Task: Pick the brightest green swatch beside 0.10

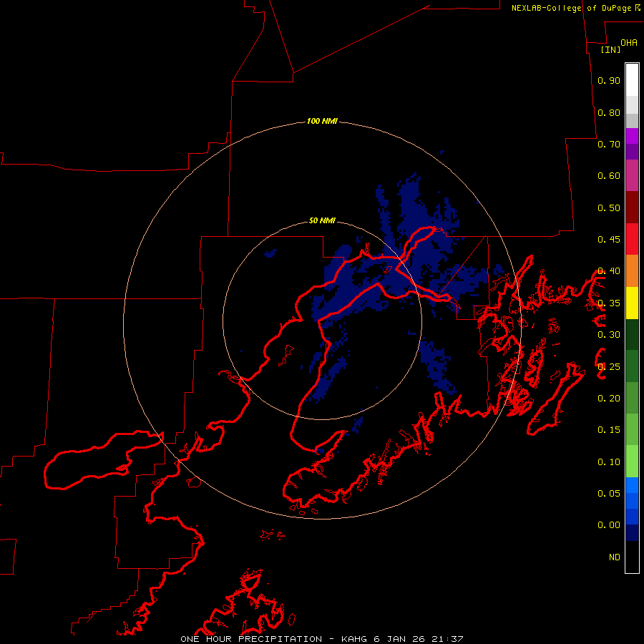Action: (x=632, y=462)
